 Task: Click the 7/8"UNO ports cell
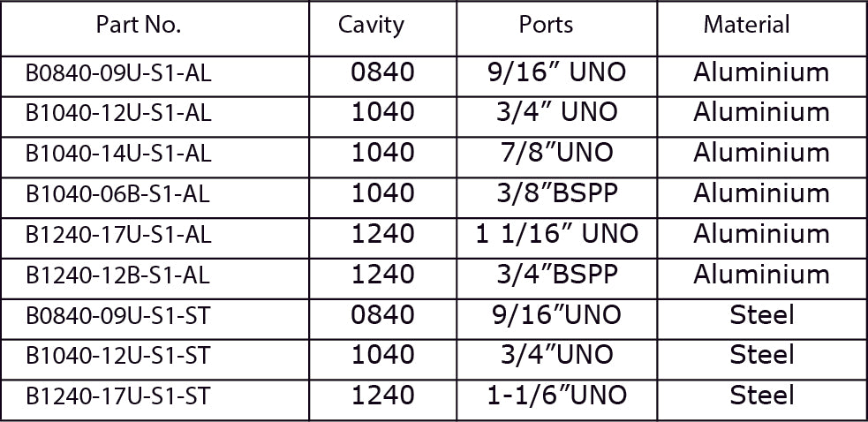[556, 153]
